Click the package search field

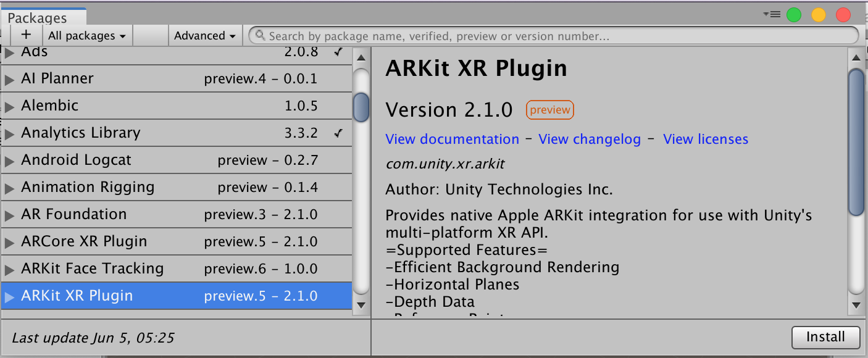[553, 36]
